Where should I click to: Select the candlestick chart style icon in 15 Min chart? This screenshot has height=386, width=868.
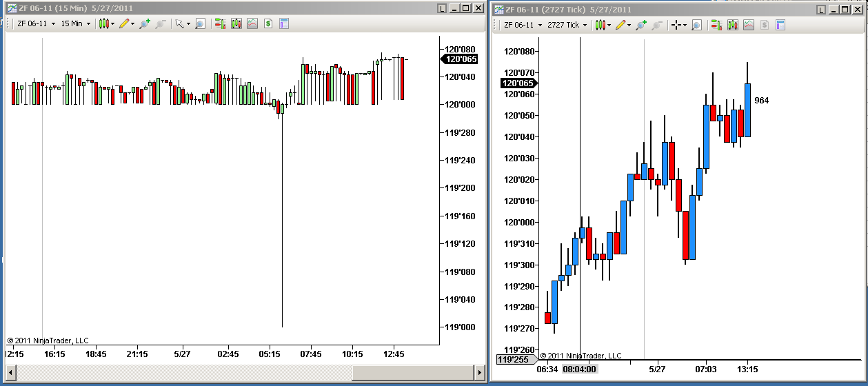coord(105,23)
